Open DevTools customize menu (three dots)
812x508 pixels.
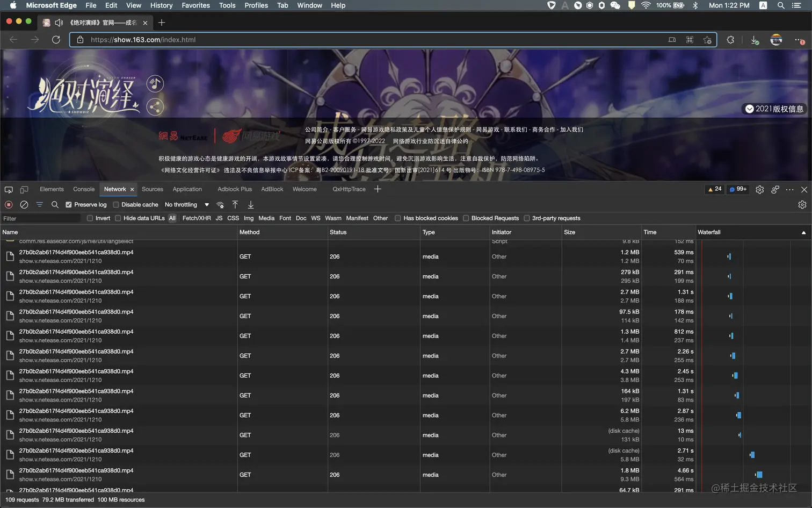pyautogui.click(x=789, y=189)
